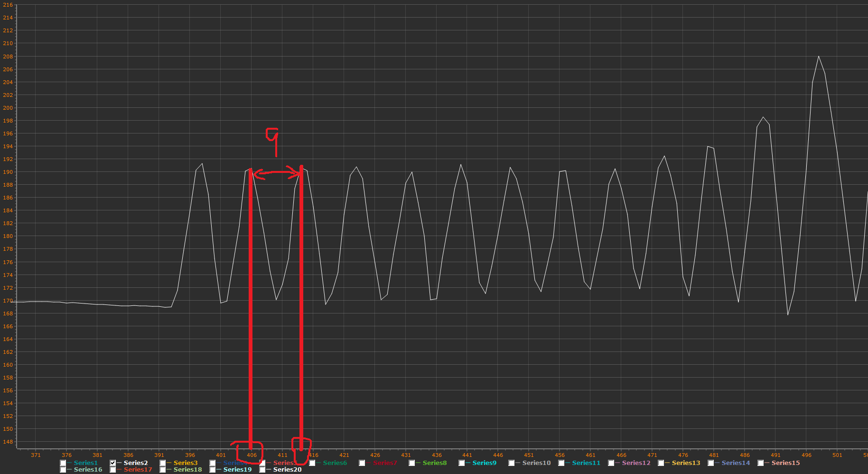The width and height of the screenshot is (868, 474).
Task: Uncheck the Series2 legend checkbox
Action: [x=113, y=463]
